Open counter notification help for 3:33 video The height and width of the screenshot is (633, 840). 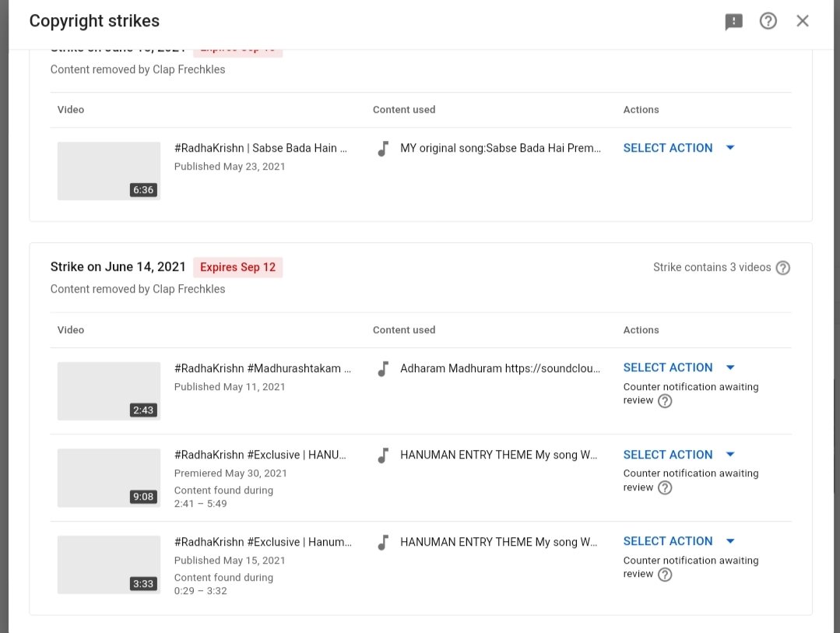point(665,575)
